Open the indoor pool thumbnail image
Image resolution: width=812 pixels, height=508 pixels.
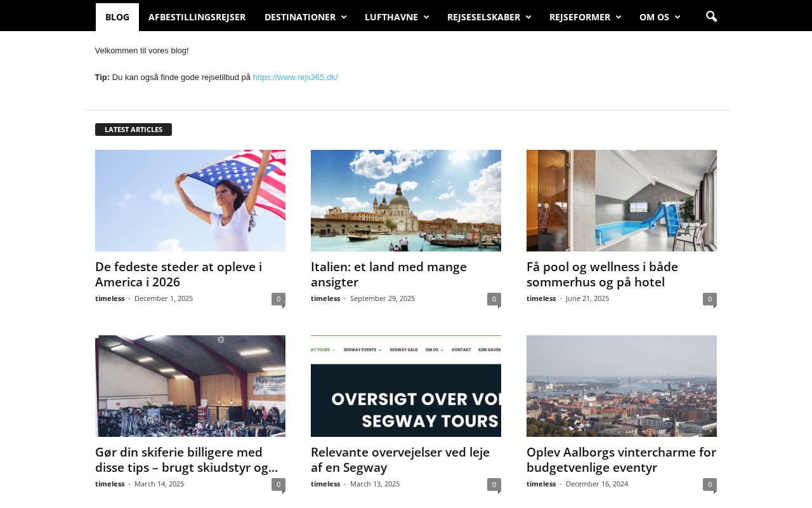(622, 201)
